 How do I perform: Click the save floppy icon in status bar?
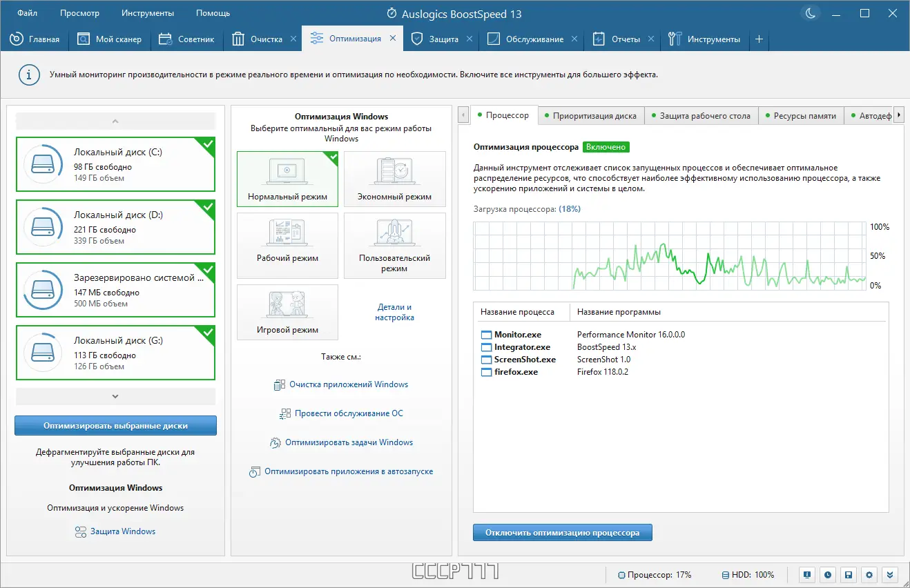coord(849,574)
